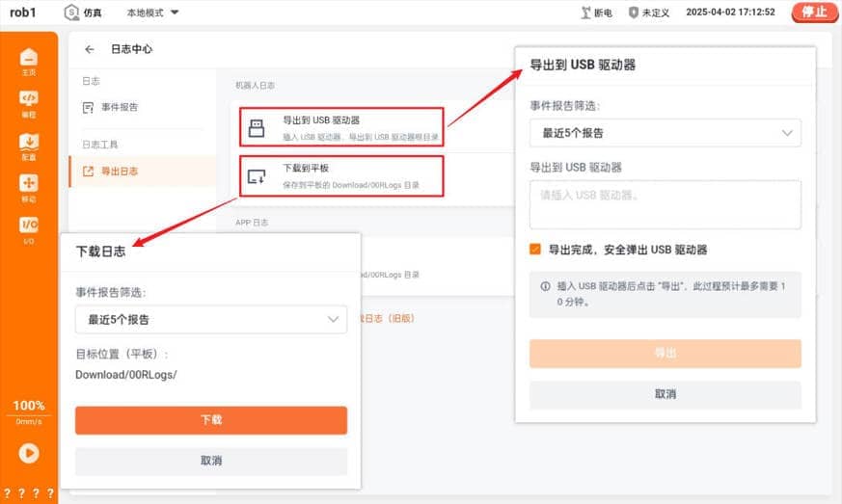Click the 100% speed indicator in sidebar

point(29,405)
